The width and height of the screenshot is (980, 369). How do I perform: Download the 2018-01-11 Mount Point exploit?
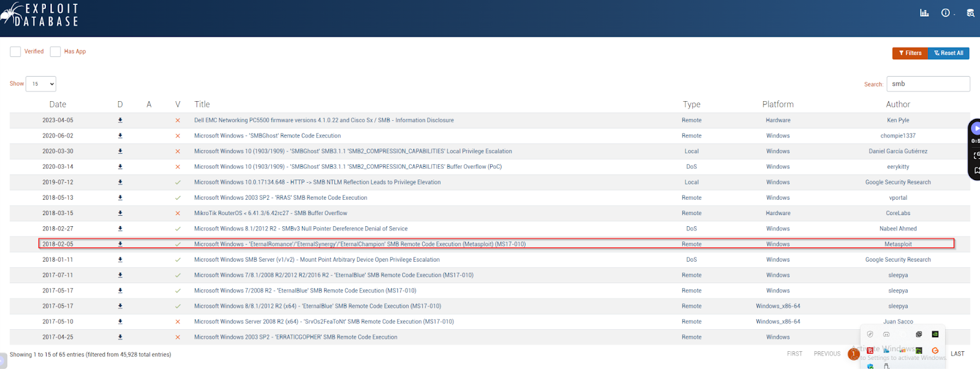coord(120,259)
